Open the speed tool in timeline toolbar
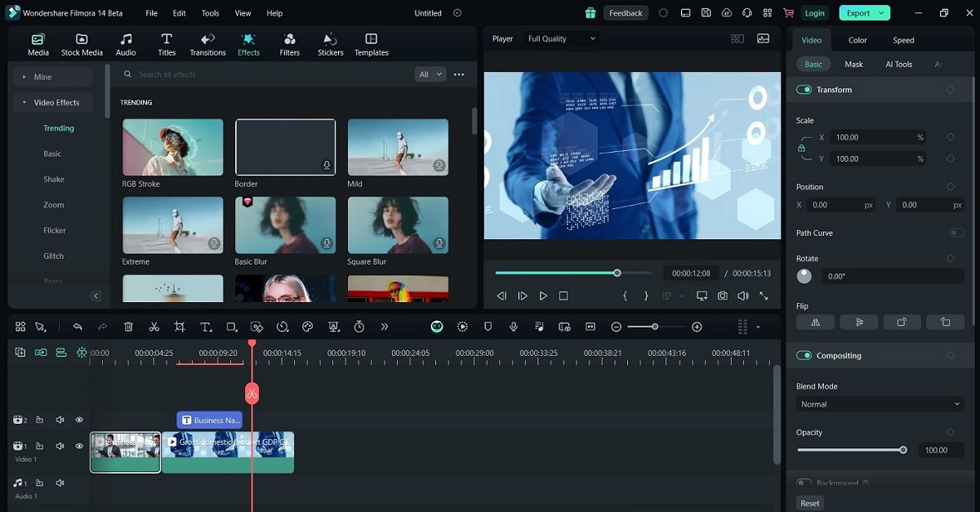The height and width of the screenshot is (512, 980). [282, 327]
